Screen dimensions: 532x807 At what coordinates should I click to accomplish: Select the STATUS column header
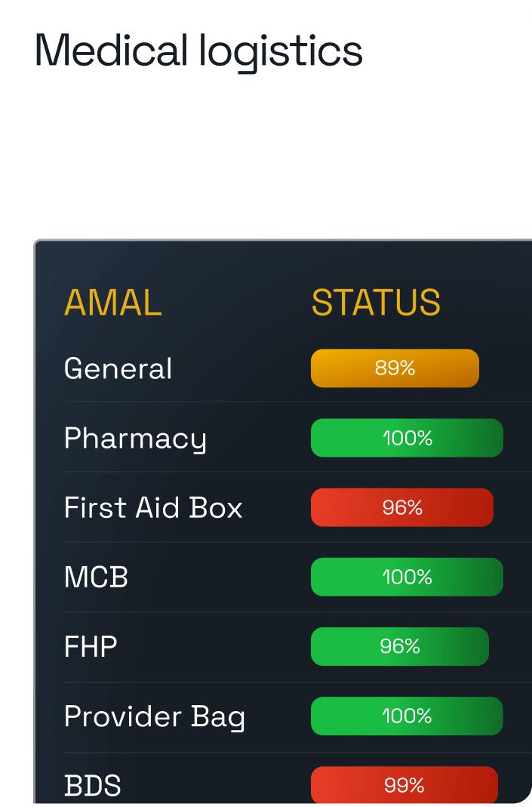[x=376, y=303]
